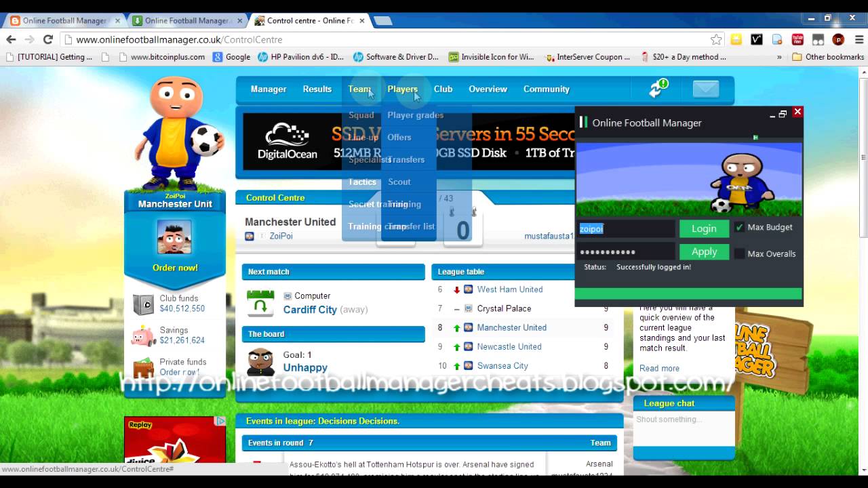Click the black V extension icon
The width and height of the screenshot is (868, 488).
[x=756, y=39]
